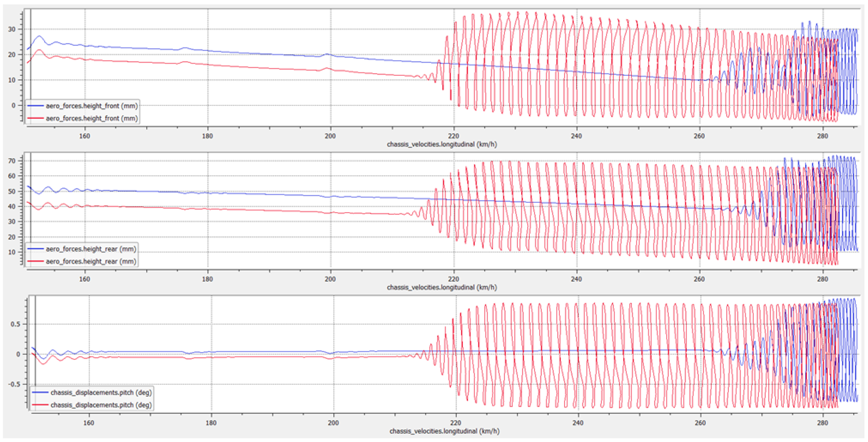Click middle plot x-axis title chassis_velocities.longitudinal

442,288
